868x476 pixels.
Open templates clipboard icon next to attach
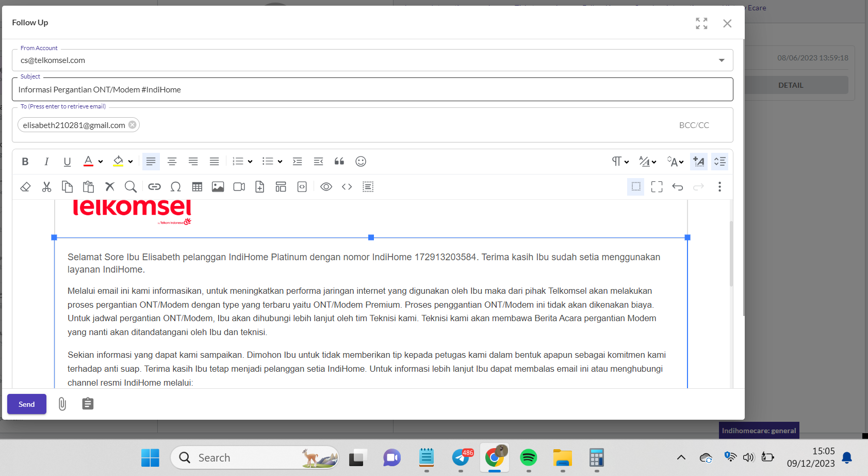pos(88,404)
